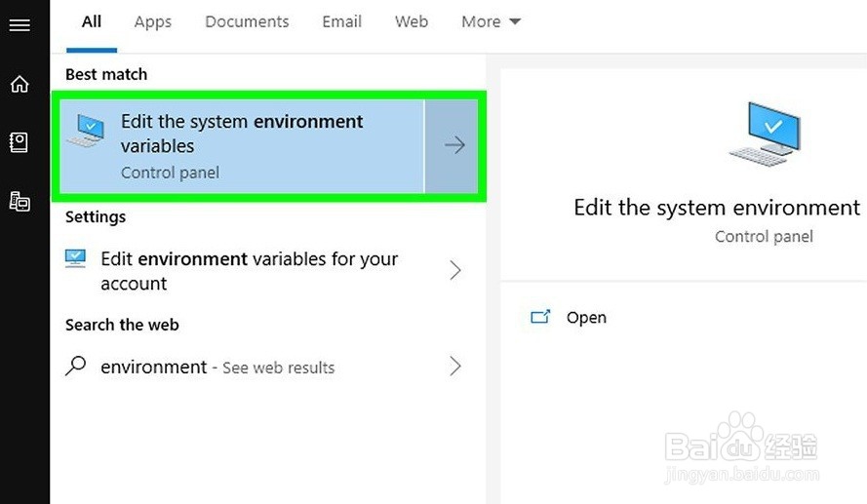Click the Home icon in sidebar
This screenshot has height=504, width=867.
[20, 84]
